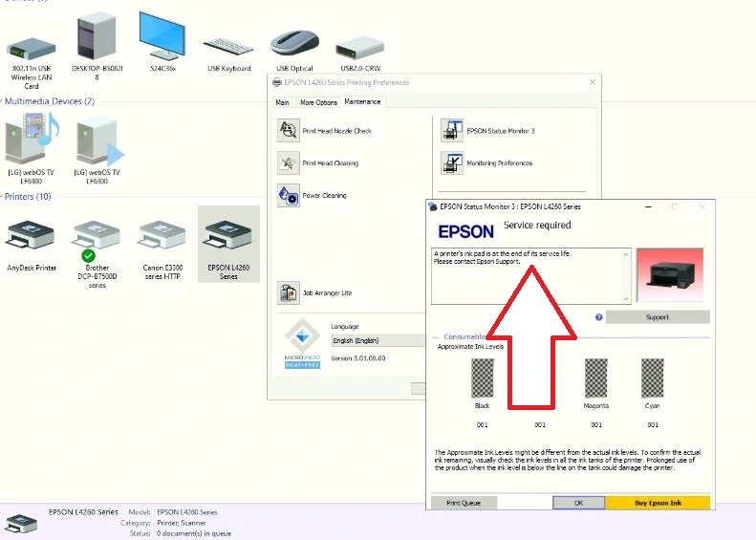Switch to the More Options tab
Screen dimensions: 756x540
coord(318,102)
